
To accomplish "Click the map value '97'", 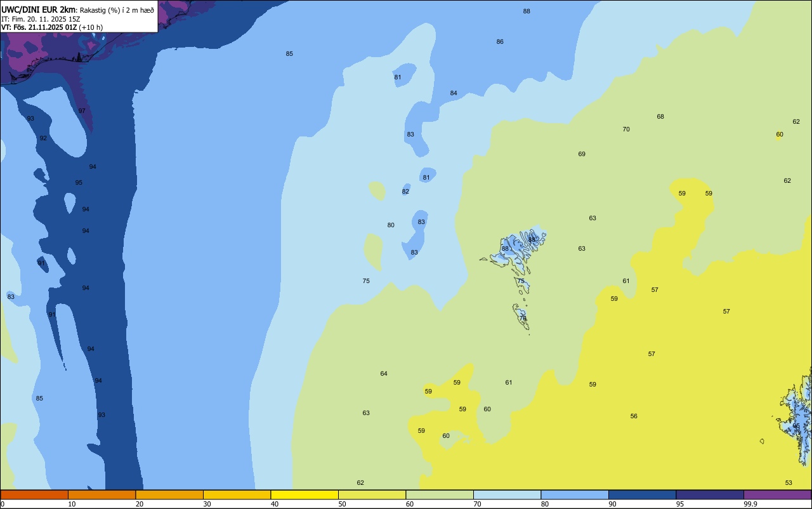I will pos(82,111).
